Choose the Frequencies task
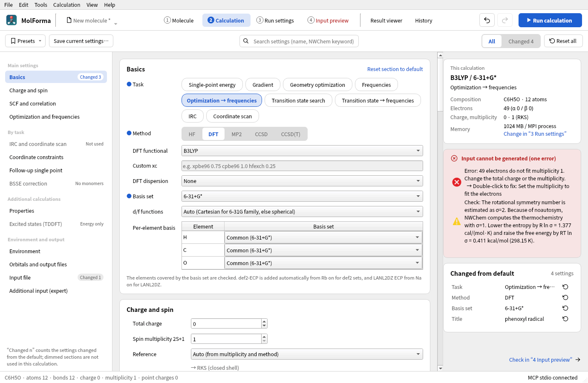This screenshot has height=383, width=588. click(376, 85)
